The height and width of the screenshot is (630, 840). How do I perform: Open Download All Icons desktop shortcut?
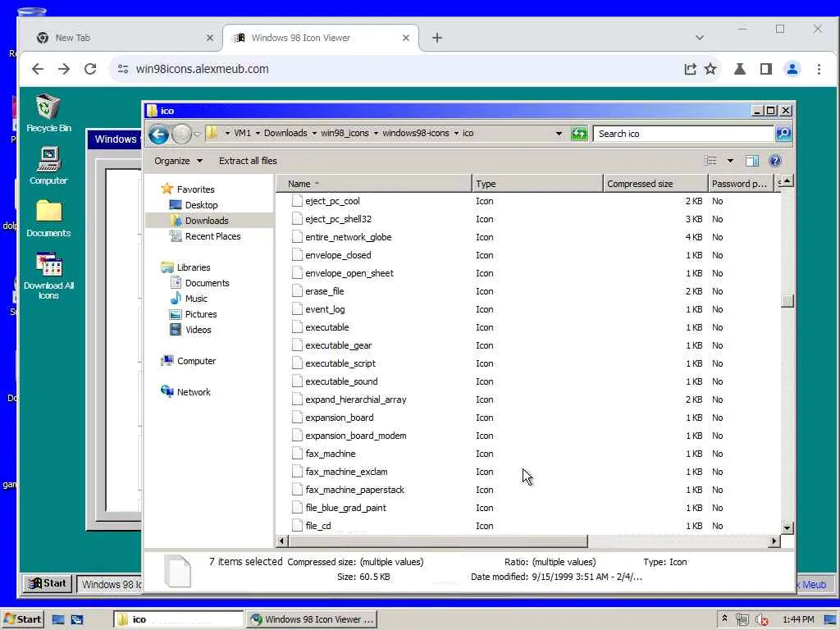point(48,276)
